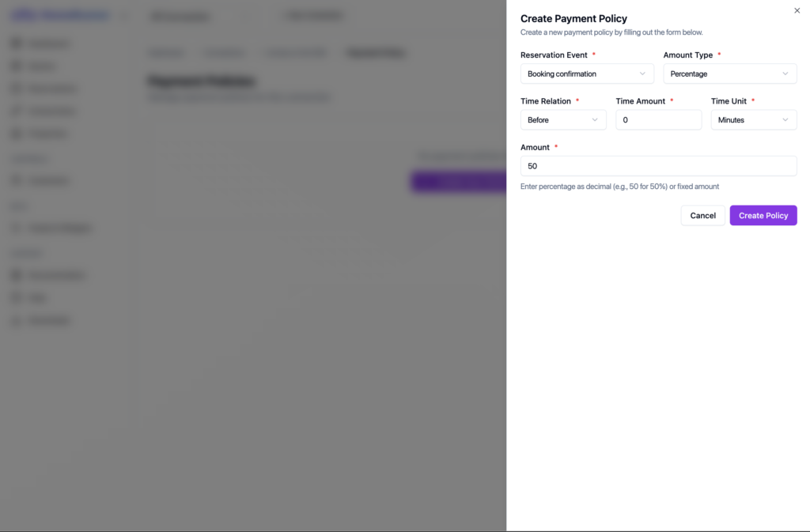The height and width of the screenshot is (532, 810).
Task: Click the Time Unit field label
Action: 729,101
